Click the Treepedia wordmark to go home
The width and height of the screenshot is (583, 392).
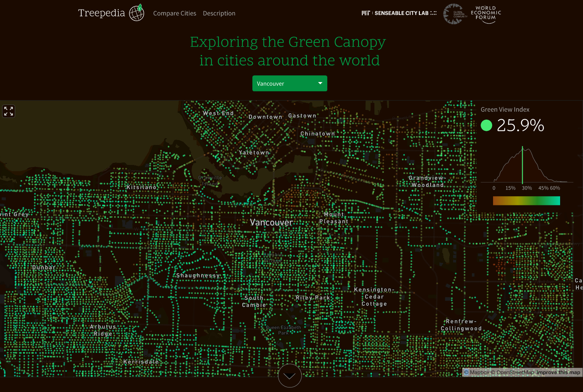(101, 13)
